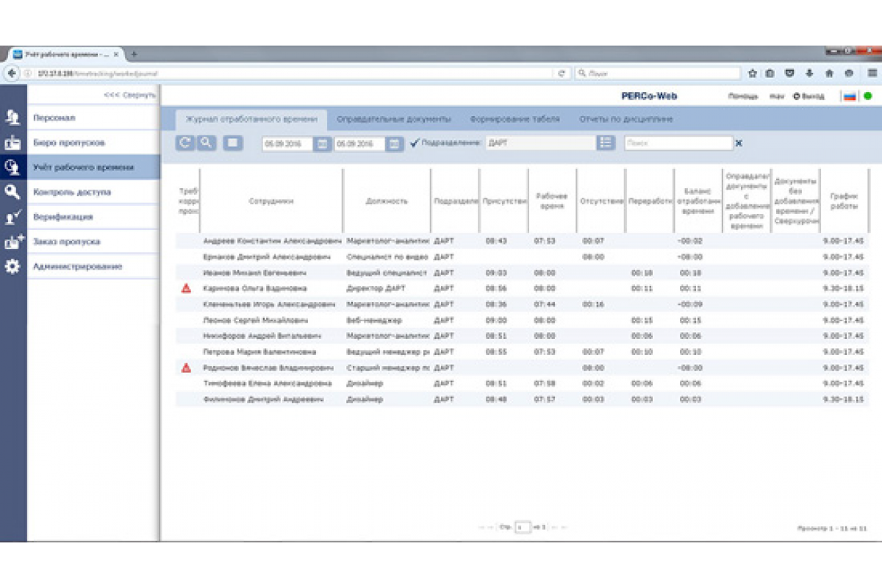The height and width of the screenshot is (588, 882).
Task: Click the Баланс отработанного времени header
Action: 697,201
